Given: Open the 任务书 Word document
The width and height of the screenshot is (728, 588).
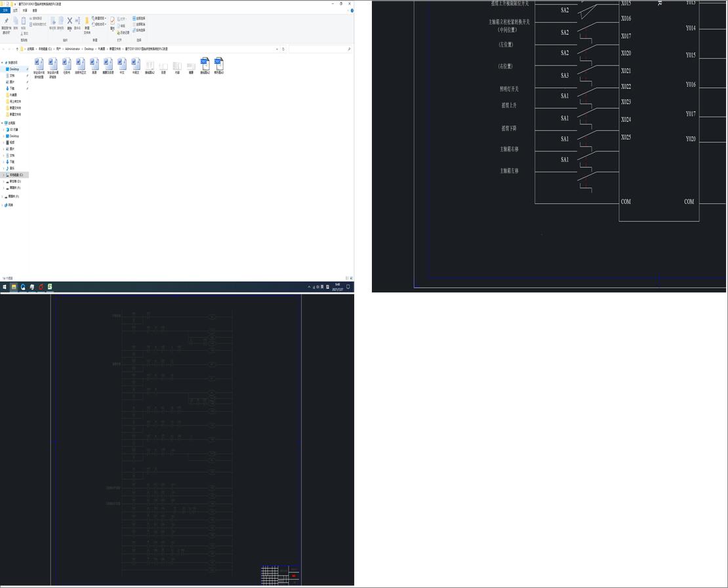Looking at the screenshot, I should click(x=65, y=66).
